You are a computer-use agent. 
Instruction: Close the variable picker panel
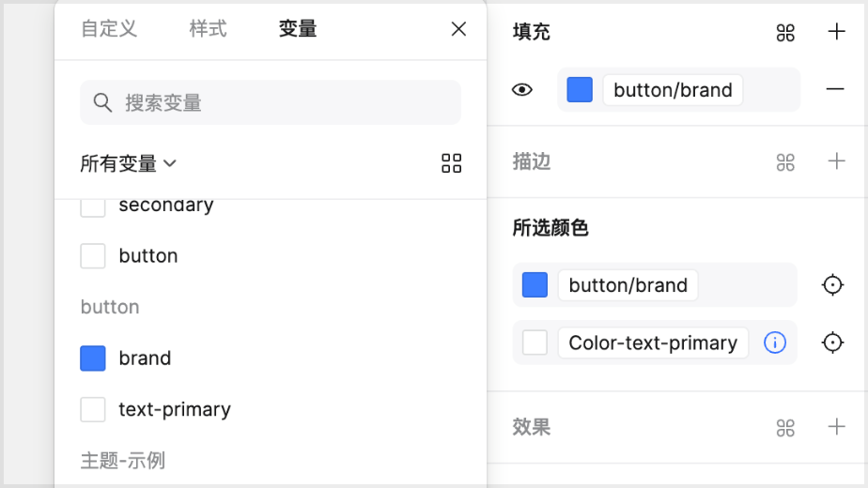click(458, 29)
